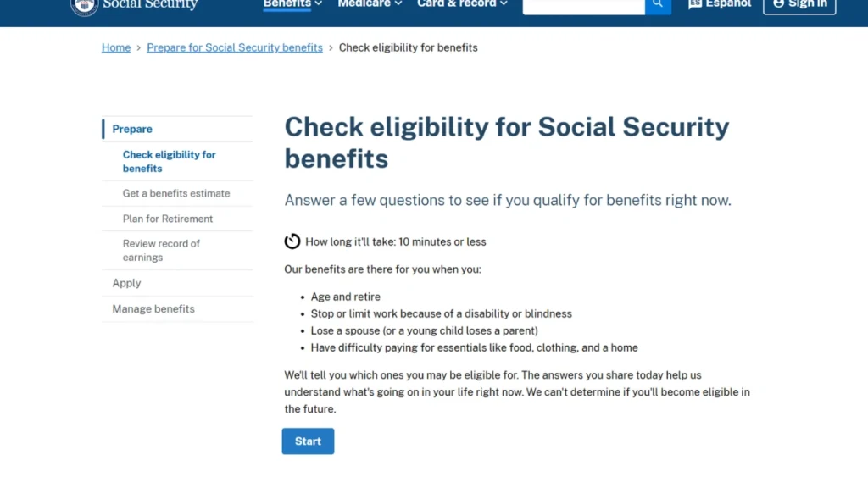Click the Social Security seal logo

coord(85,5)
